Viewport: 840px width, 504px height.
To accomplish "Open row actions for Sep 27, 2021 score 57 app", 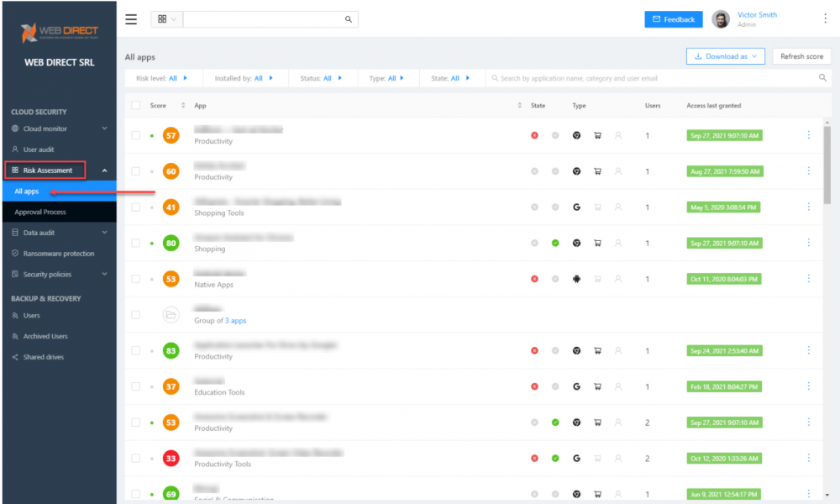I will pyautogui.click(x=809, y=135).
